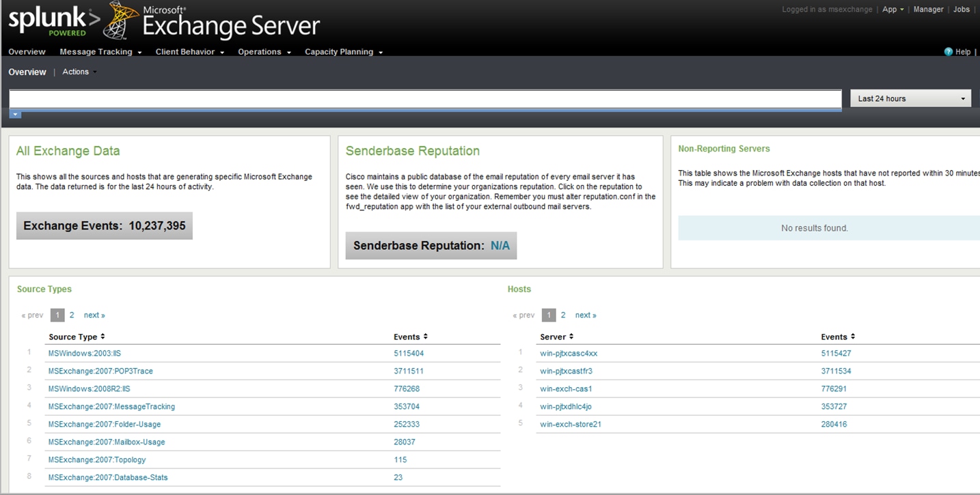Image resolution: width=980 pixels, height=495 pixels.
Task: Expand the Client Behavior menu
Action: pos(189,52)
